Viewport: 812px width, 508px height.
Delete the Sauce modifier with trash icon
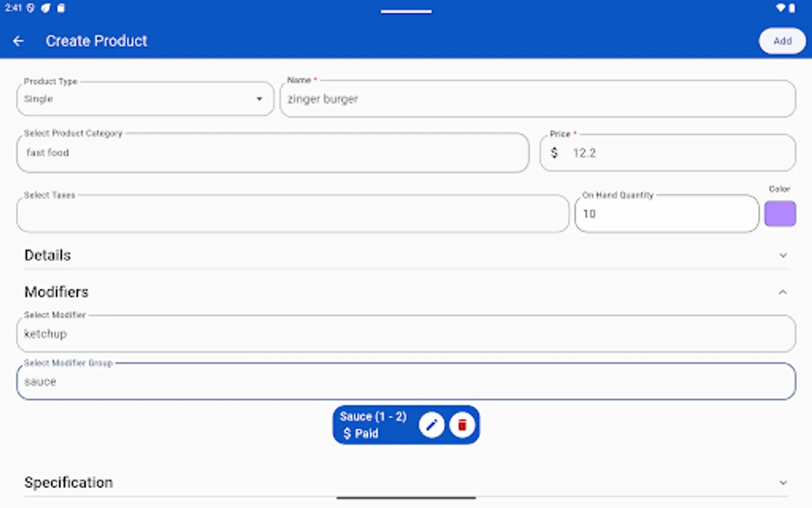(x=462, y=424)
